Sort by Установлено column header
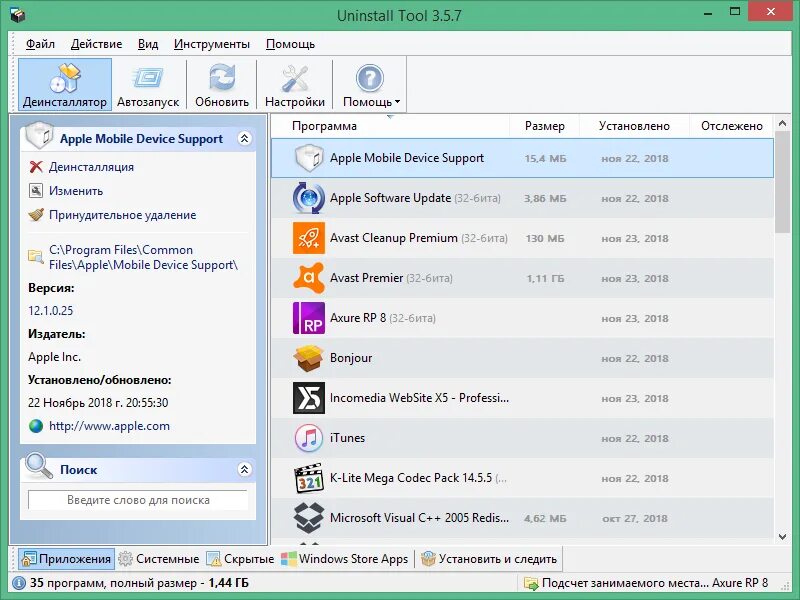Viewport: 800px width, 600px height. click(634, 126)
